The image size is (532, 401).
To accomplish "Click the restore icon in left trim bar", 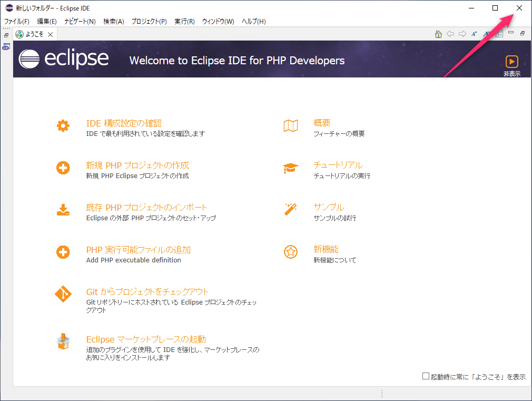I will tap(6, 35).
